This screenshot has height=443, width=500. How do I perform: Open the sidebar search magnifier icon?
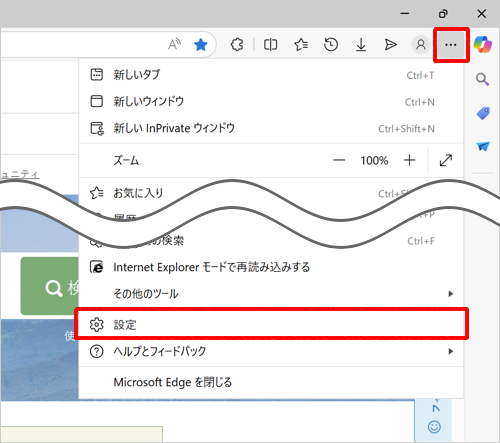482,79
